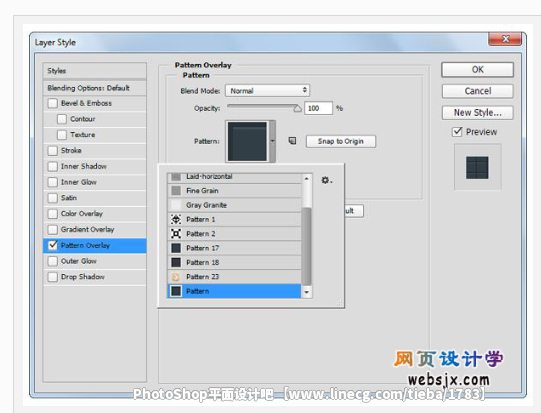541x413 pixels.
Task: Enable the Outer Glow checkbox
Action: coord(53,261)
